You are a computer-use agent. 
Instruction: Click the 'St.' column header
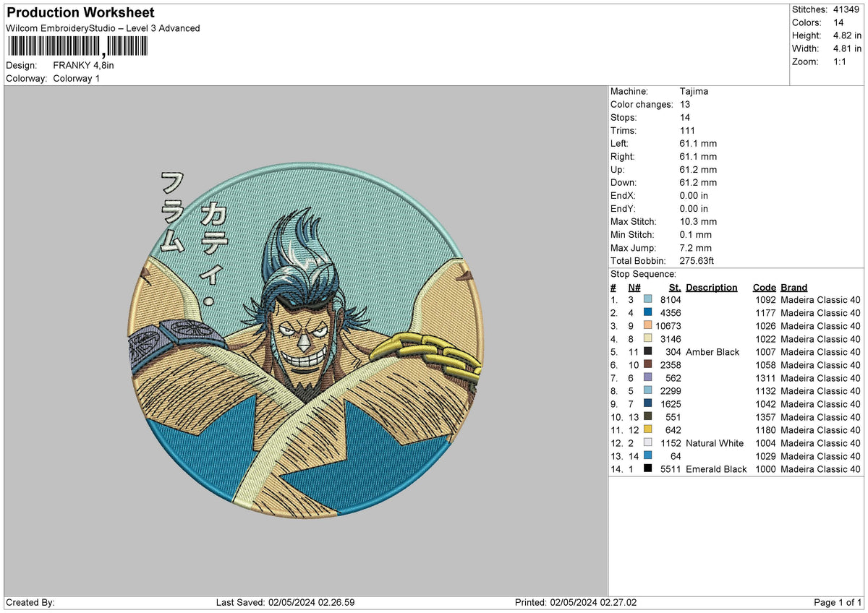pos(675,288)
